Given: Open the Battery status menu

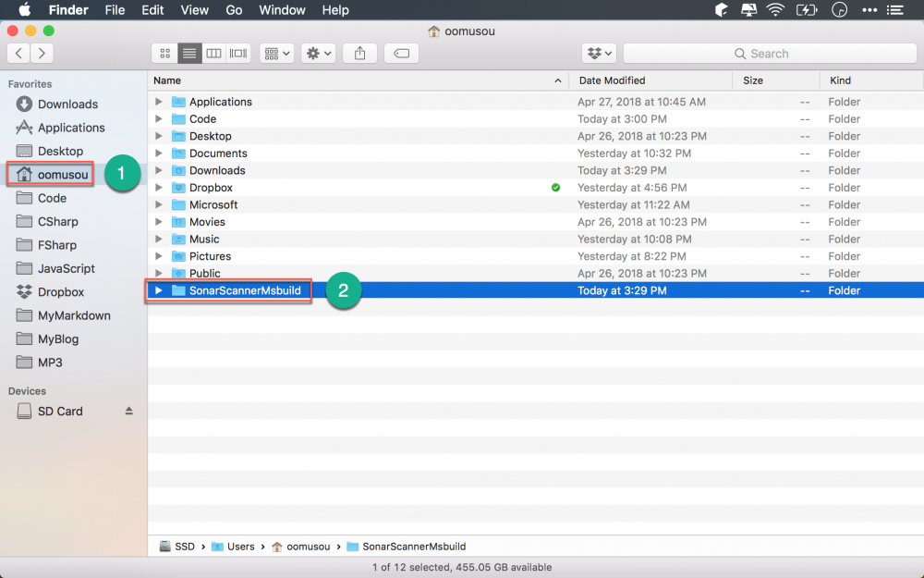Looking at the screenshot, I should tap(806, 10).
